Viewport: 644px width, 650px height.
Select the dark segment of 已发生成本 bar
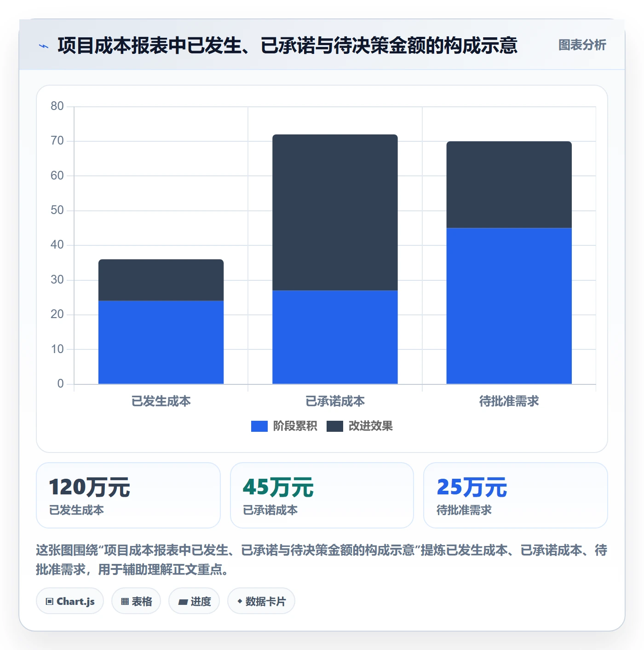[161, 280]
